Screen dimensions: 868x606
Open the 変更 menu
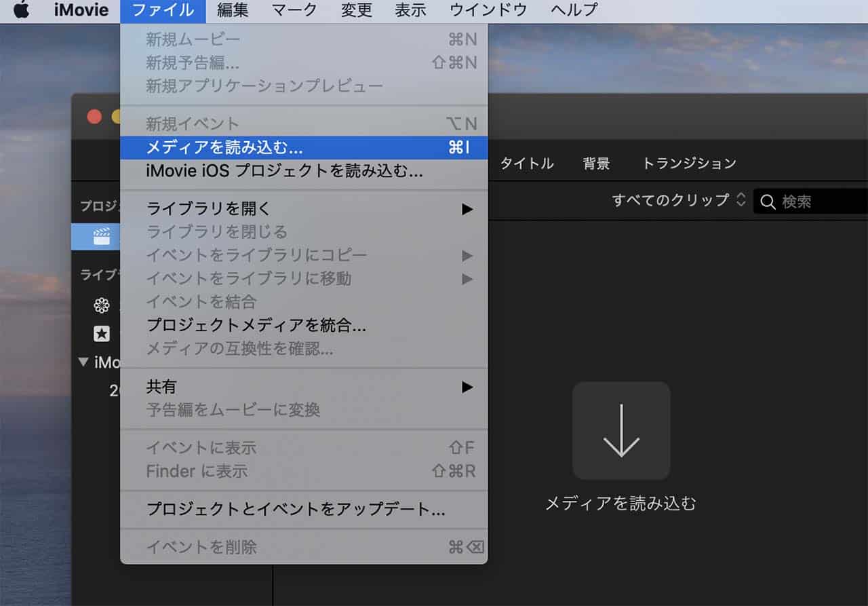tap(356, 10)
